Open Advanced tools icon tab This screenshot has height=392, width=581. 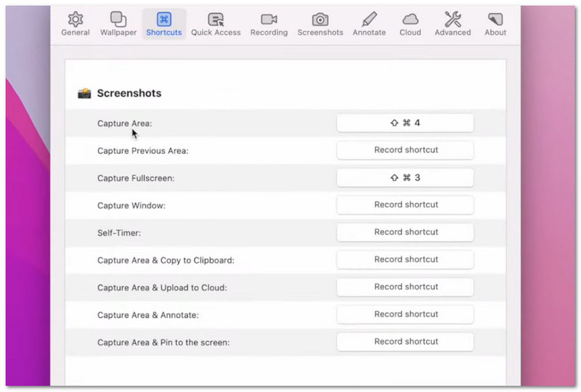[453, 20]
